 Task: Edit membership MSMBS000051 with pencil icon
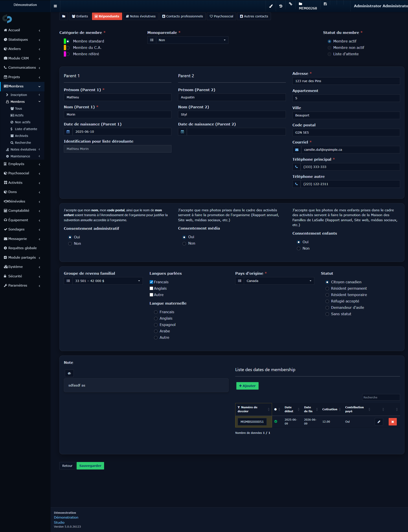[379, 422]
